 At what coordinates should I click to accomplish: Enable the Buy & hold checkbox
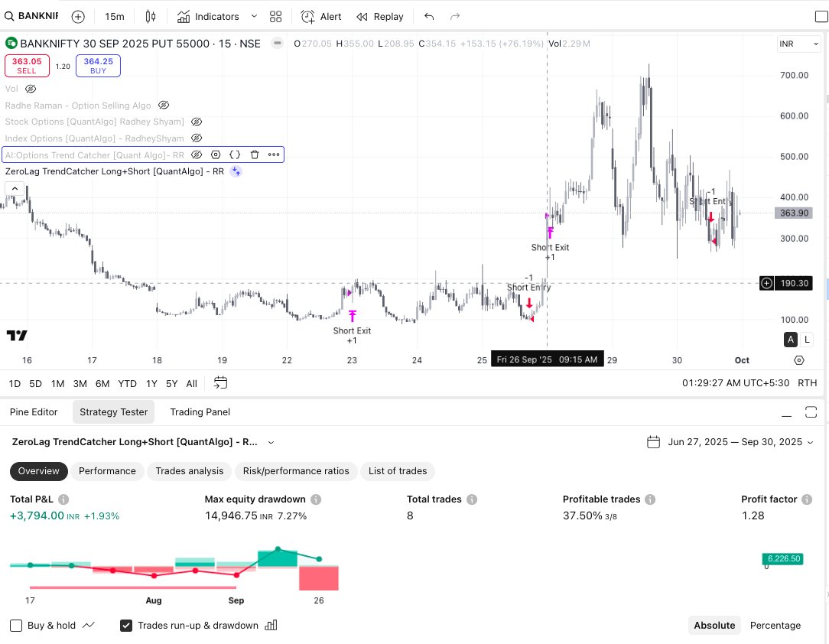click(16, 626)
